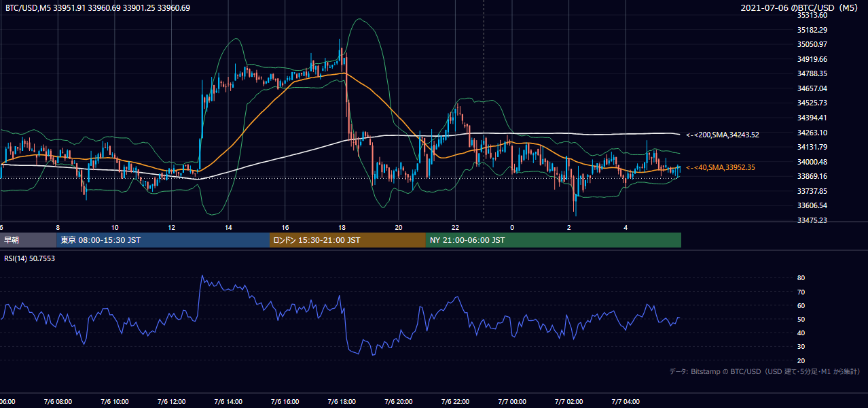Click the 7/6 08:00 time axis label
868x408 pixels.
point(57,402)
